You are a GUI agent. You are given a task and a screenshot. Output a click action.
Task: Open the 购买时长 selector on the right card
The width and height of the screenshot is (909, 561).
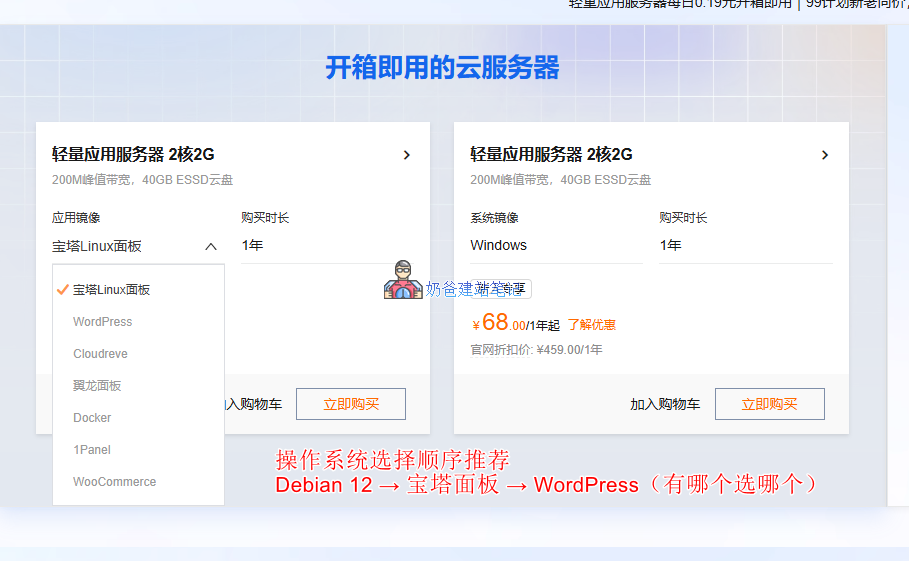745,245
